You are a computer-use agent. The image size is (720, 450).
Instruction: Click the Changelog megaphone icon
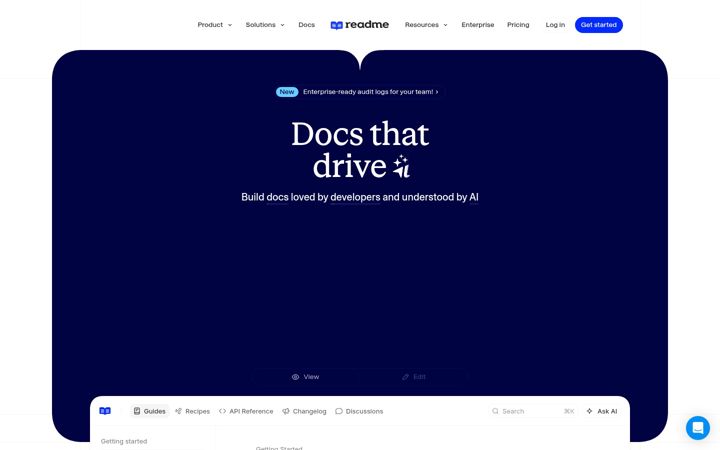[x=286, y=411]
